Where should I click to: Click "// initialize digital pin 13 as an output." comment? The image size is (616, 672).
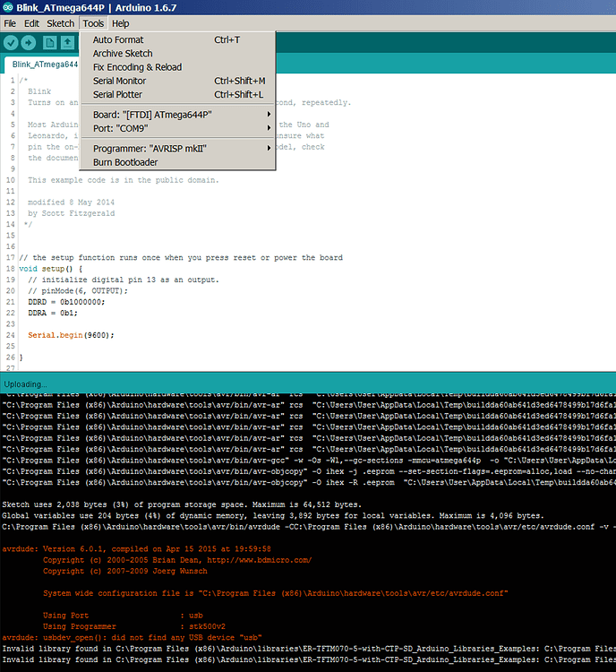[124, 280]
